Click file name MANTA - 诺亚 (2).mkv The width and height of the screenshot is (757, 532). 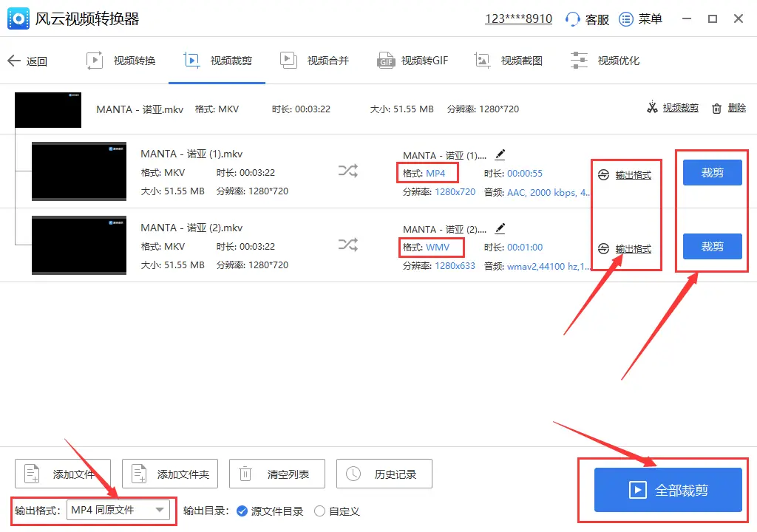click(191, 228)
